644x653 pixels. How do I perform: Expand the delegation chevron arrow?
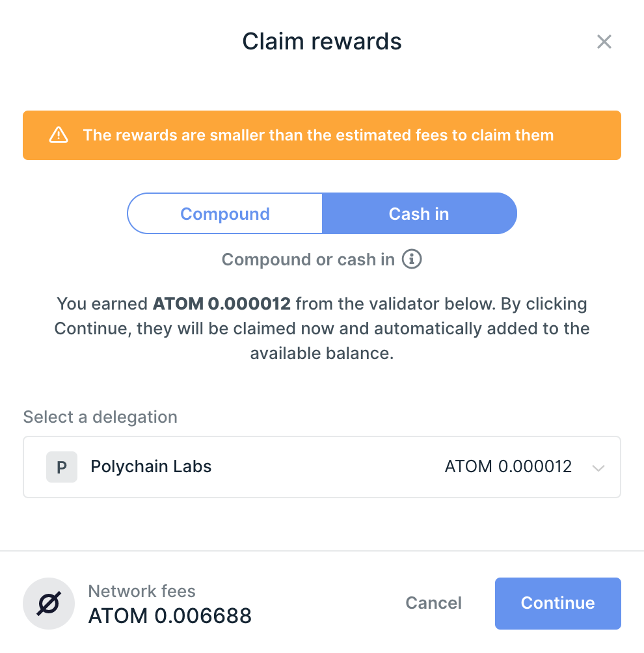[x=598, y=468]
